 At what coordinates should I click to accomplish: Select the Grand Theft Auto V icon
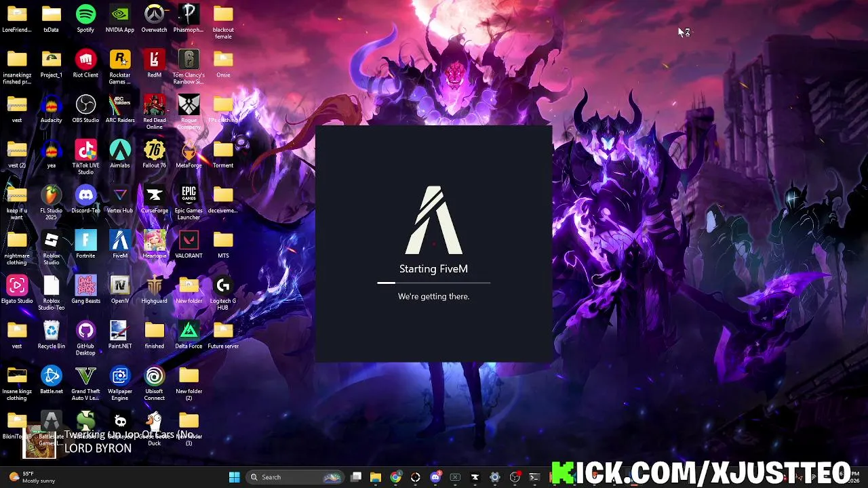(85, 384)
